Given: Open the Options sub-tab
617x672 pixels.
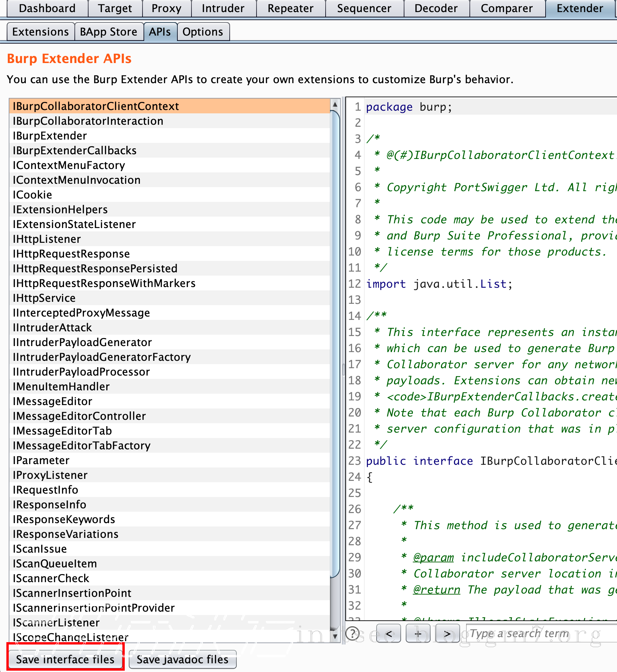Looking at the screenshot, I should click(x=203, y=32).
